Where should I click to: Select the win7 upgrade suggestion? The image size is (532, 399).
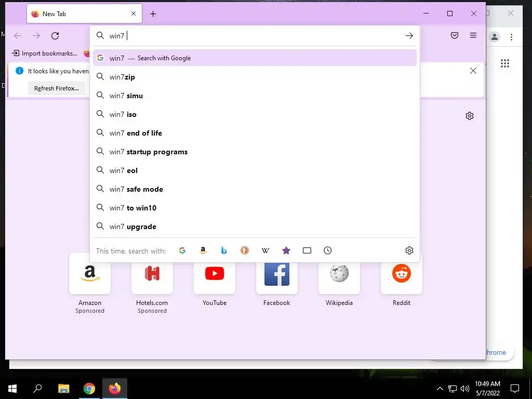click(x=255, y=227)
